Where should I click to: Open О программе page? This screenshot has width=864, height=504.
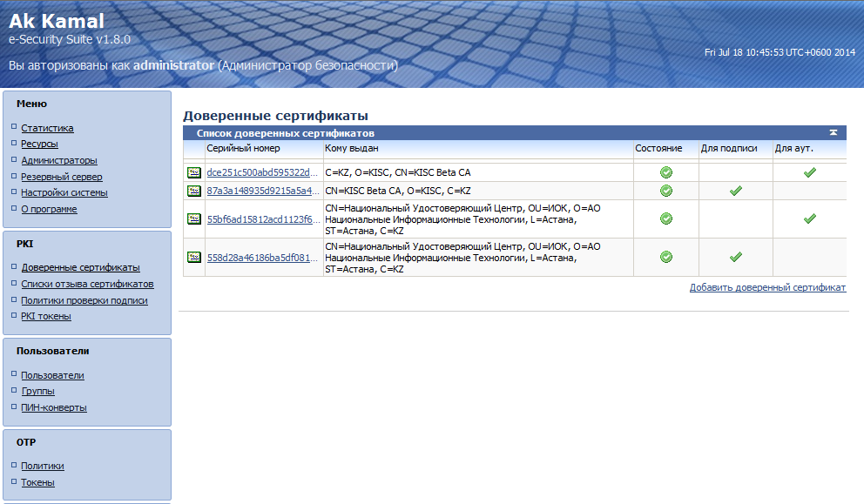tap(49, 209)
